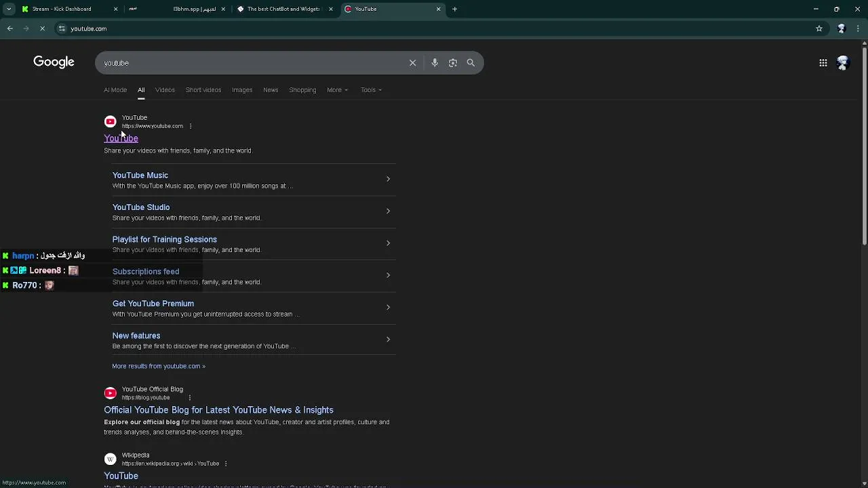
Task: Open Official YouTube Blog result link
Action: click(x=218, y=410)
